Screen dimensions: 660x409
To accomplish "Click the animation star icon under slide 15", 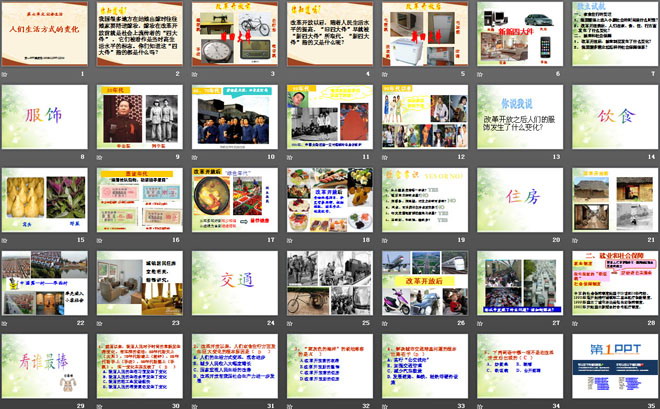I will click(5, 241).
